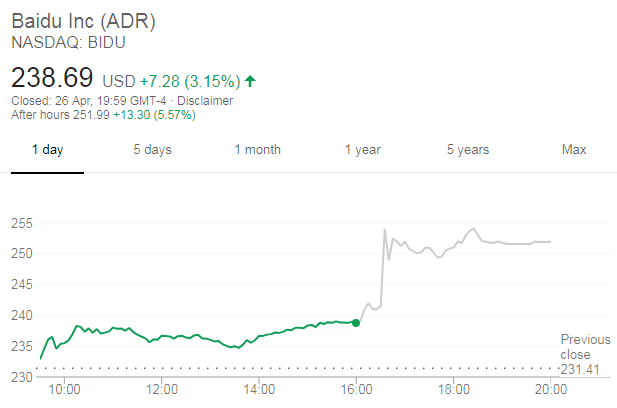Image resolution: width=617 pixels, height=408 pixels.
Task: Click the 20:00 time axis label
Action: (550, 389)
